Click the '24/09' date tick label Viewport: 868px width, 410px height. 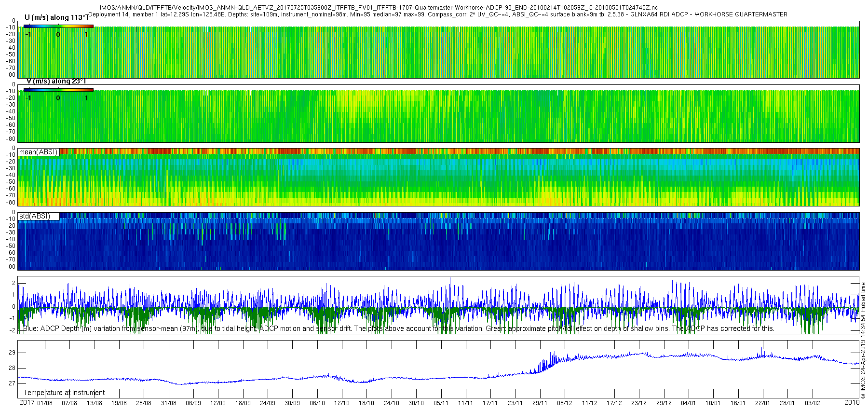pyautogui.click(x=268, y=403)
